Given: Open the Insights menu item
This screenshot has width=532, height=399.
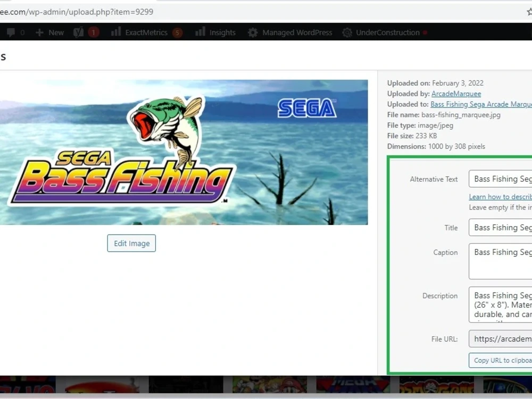Looking at the screenshot, I should pyautogui.click(x=222, y=32).
